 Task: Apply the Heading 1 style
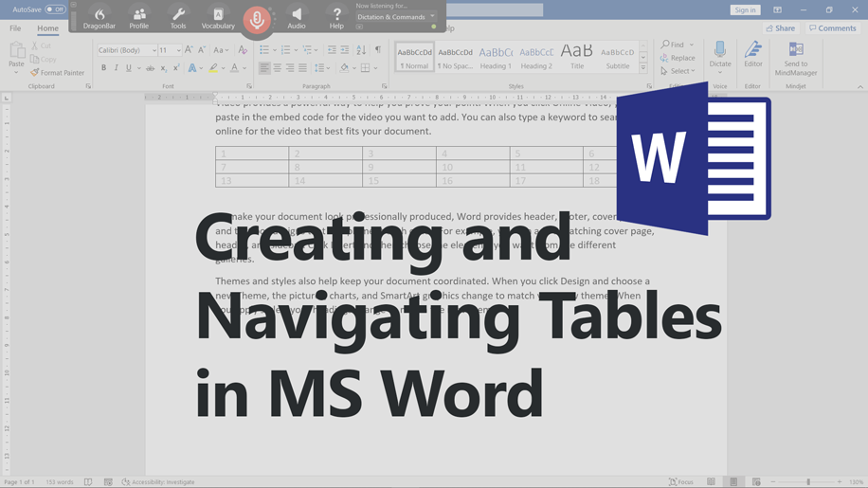tap(496, 57)
